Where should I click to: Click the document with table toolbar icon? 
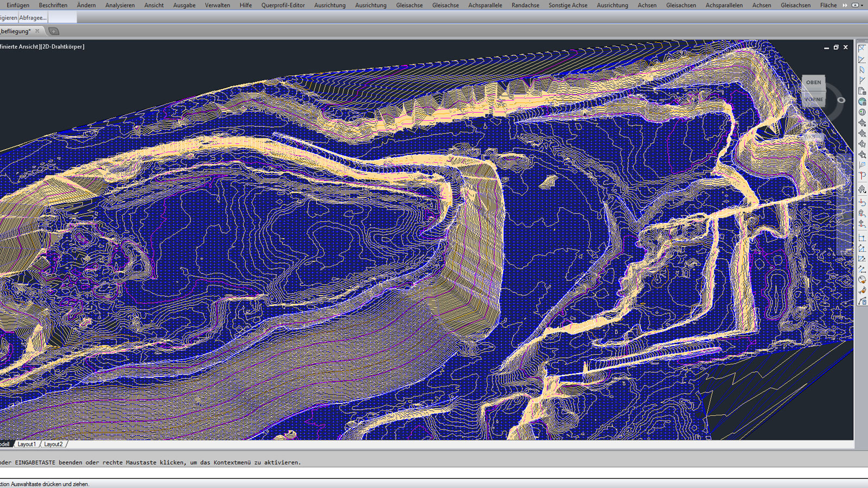coord(862,91)
